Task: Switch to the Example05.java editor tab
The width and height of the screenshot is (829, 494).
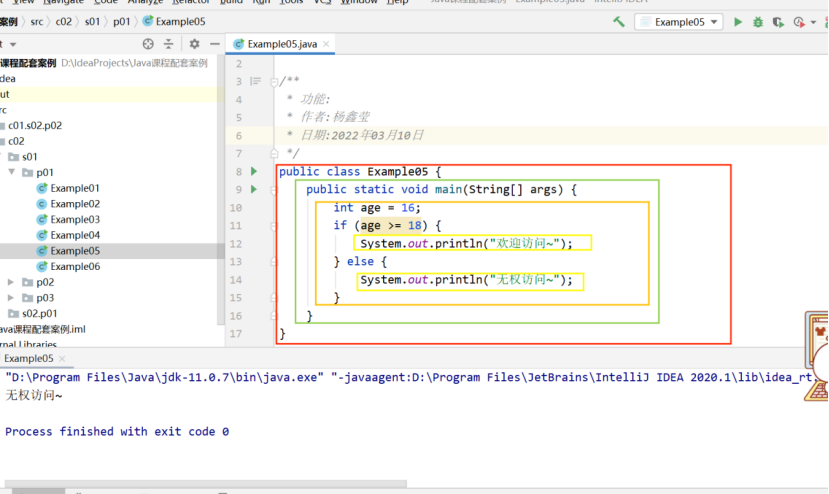Action: [x=282, y=44]
